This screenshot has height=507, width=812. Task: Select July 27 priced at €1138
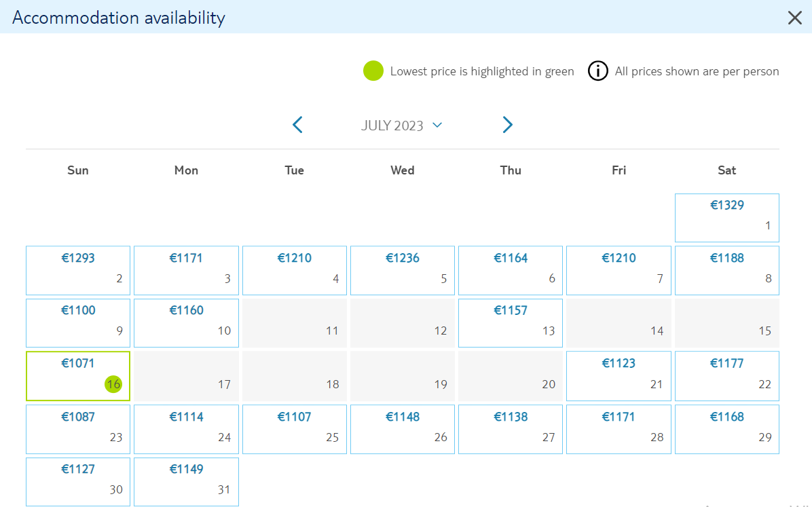click(510, 430)
